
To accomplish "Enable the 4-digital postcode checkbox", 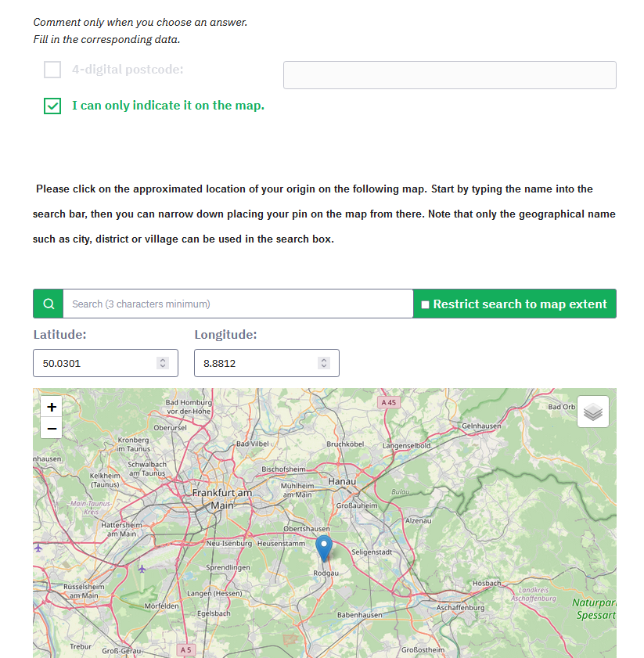I will coord(52,70).
